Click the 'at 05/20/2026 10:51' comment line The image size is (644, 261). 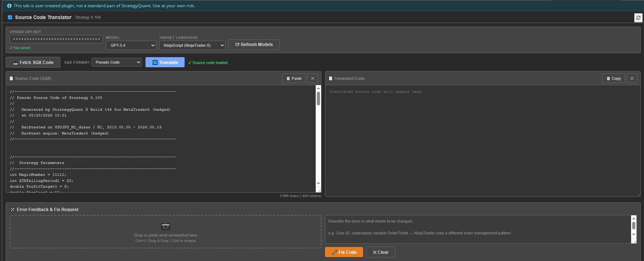[x=38, y=115]
